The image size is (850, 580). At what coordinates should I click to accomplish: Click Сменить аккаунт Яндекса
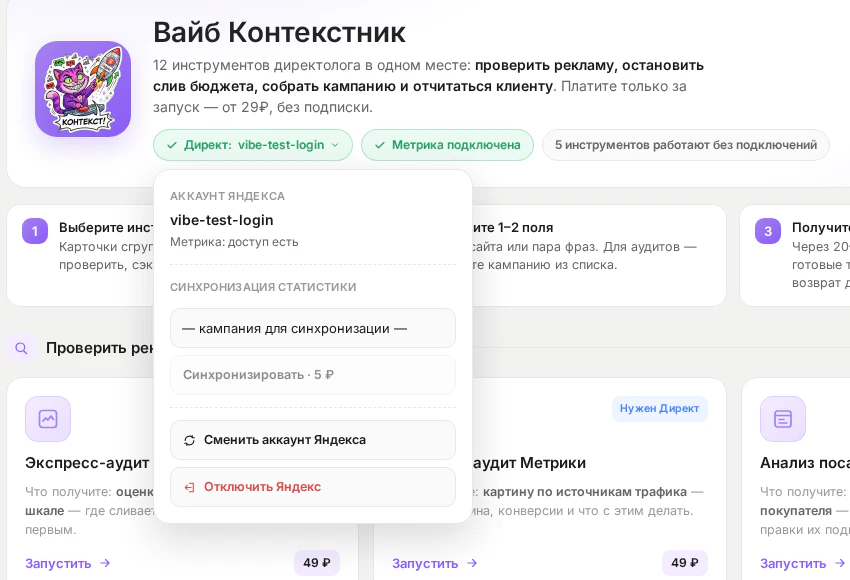313,440
